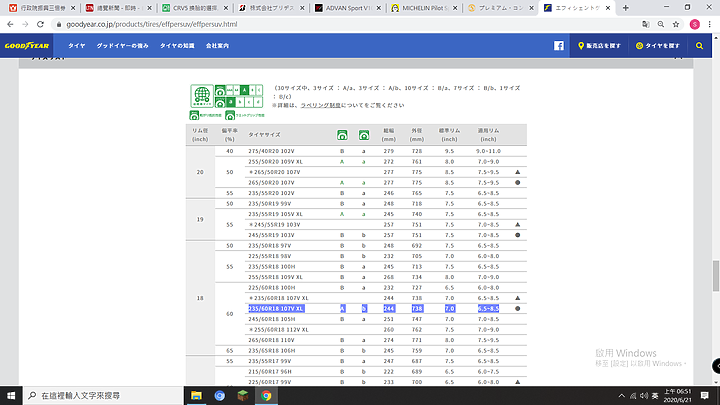This screenshot has height=405, width=720.
Task: Click tire size 225/55R18 98V
Action: [x=270, y=256]
